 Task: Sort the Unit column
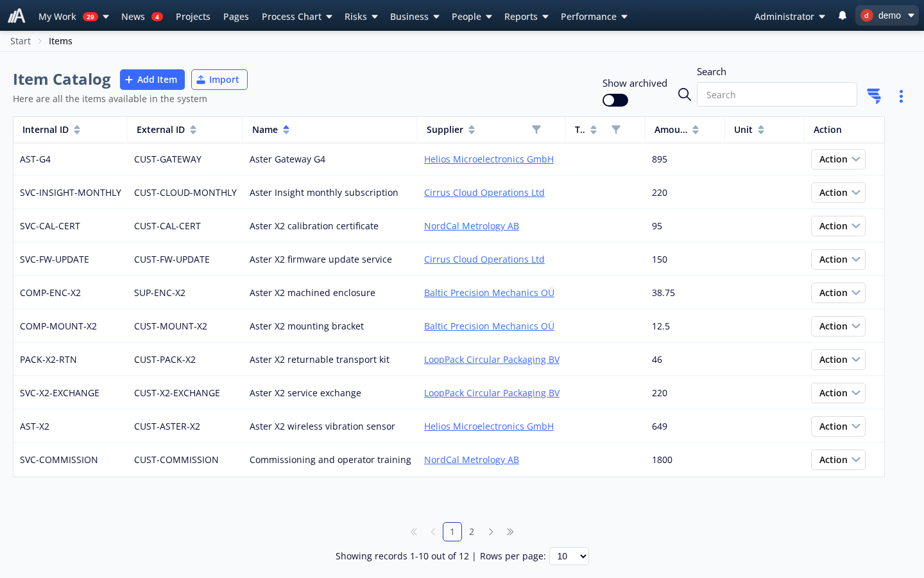pyautogui.click(x=761, y=130)
